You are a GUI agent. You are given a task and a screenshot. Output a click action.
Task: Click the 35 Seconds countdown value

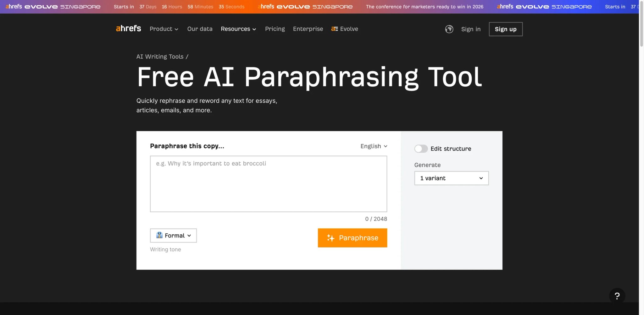pos(231,7)
